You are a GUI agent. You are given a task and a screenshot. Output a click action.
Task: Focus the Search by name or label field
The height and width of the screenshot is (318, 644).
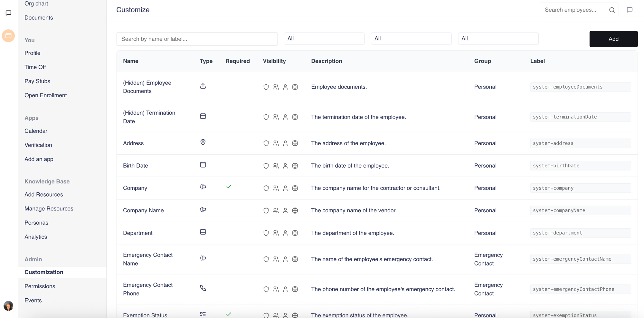click(x=197, y=39)
